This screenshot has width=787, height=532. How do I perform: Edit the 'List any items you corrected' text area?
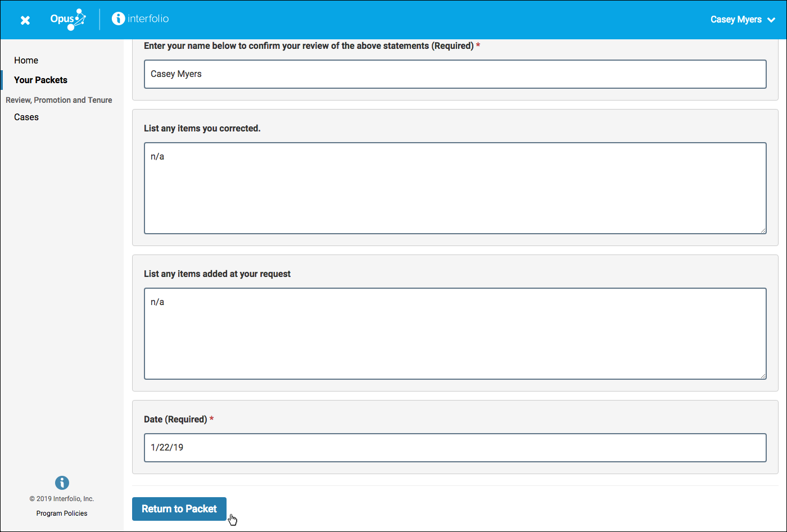click(x=455, y=188)
